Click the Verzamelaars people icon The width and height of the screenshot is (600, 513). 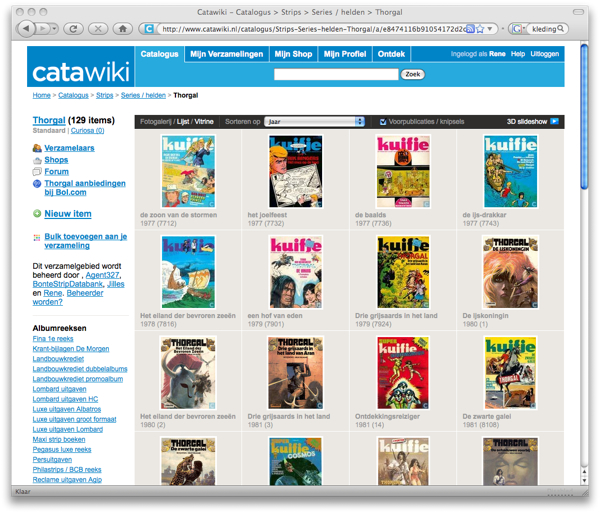coord(37,148)
